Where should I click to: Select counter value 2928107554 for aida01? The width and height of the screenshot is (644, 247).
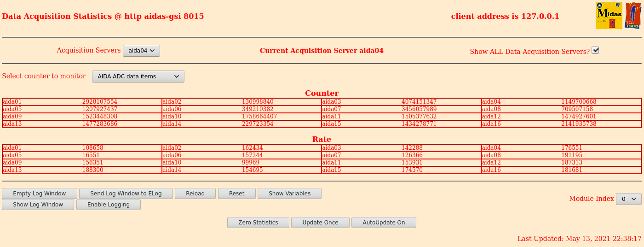(x=100, y=102)
